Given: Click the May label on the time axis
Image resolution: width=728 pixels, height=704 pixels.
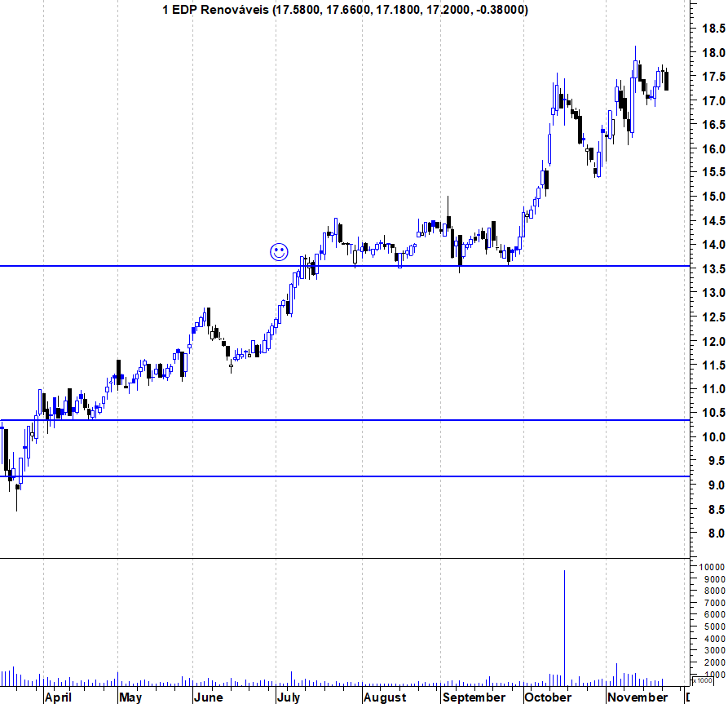Looking at the screenshot, I should point(130,697).
